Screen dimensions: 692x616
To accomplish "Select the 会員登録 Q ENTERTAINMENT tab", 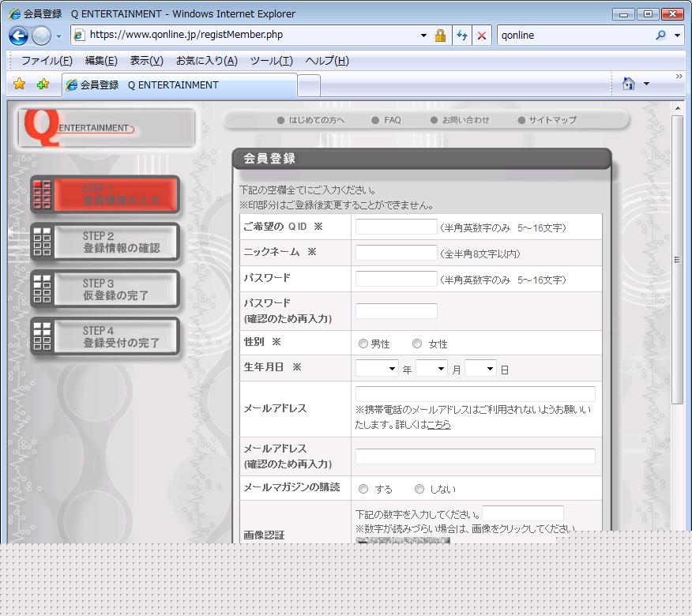I will [x=179, y=85].
